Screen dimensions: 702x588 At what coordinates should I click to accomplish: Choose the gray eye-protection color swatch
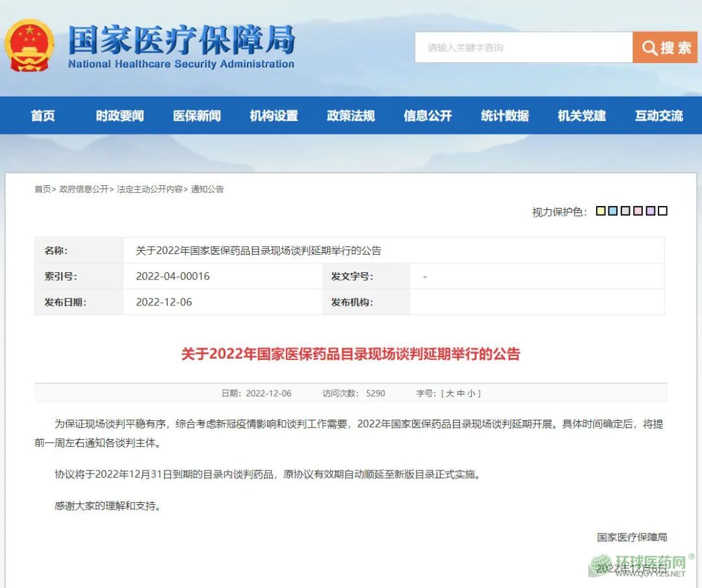tap(625, 211)
